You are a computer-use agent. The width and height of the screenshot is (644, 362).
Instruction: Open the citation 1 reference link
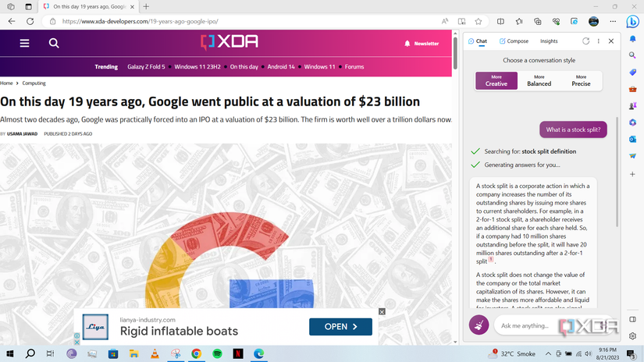point(491,259)
